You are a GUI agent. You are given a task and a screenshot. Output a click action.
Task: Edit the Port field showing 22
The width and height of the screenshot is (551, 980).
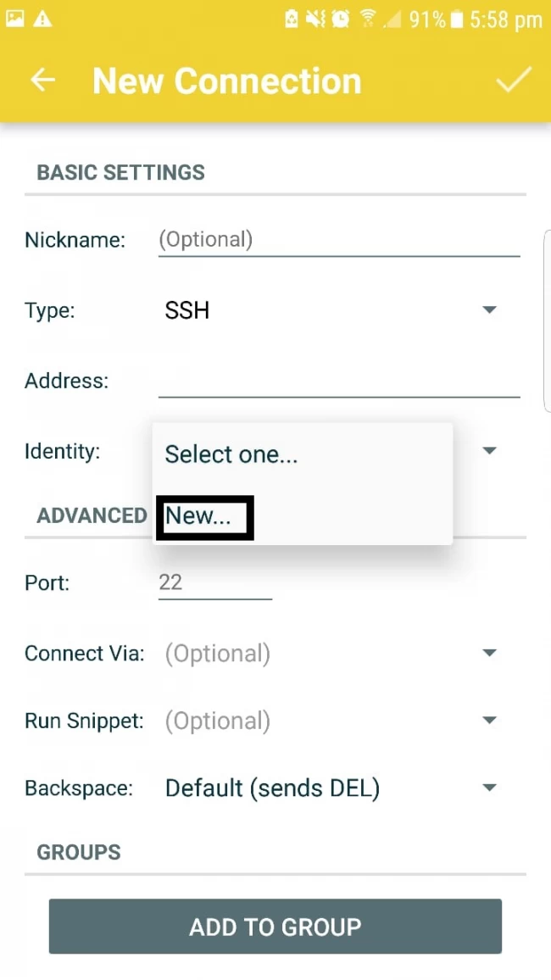point(215,582)
